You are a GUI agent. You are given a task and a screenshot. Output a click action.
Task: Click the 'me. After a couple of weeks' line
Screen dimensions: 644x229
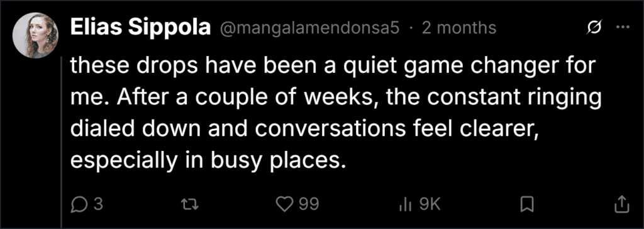(336, 99)
